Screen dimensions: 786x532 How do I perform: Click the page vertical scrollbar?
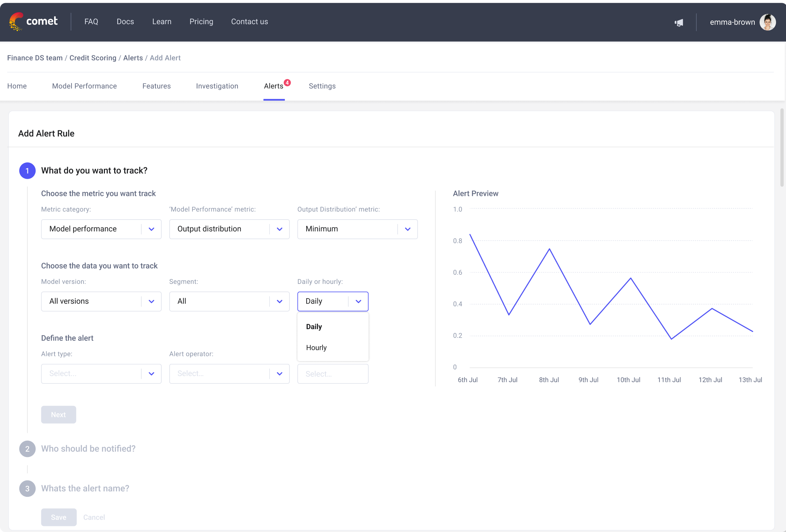point(782,147)
